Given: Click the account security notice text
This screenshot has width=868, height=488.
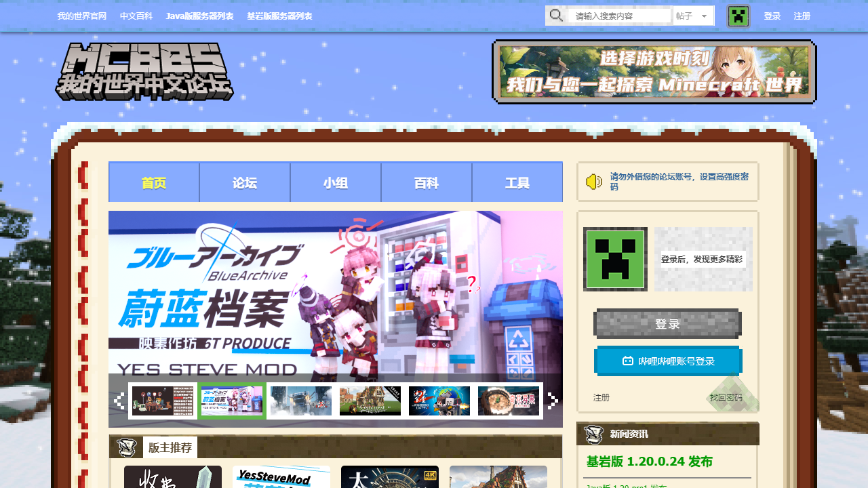Looking at the screenshot, I should [679, 181].
